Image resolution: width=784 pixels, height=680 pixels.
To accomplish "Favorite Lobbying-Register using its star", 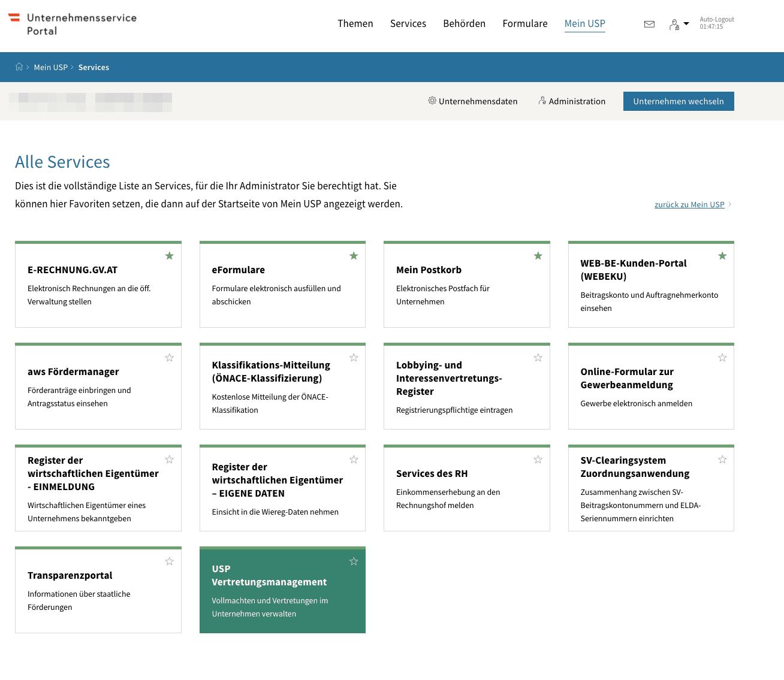I will click(x=538, y=358).
